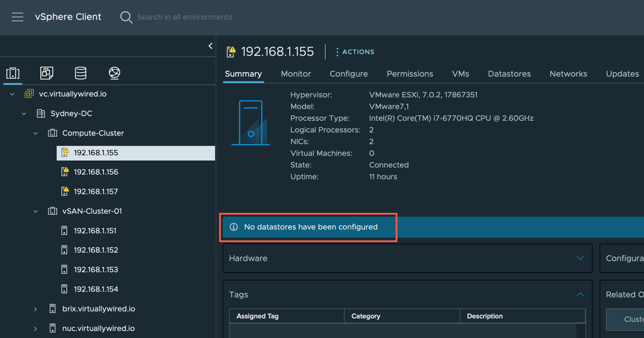Select Sydney-DC in the inventory tree
This screenshot has width=644, height=338.
tap(71, 113)
